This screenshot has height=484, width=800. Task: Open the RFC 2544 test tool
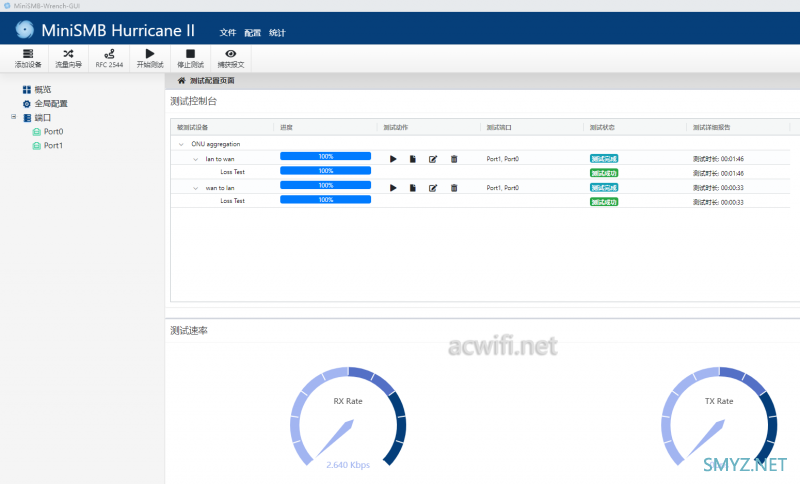[109, 54]
